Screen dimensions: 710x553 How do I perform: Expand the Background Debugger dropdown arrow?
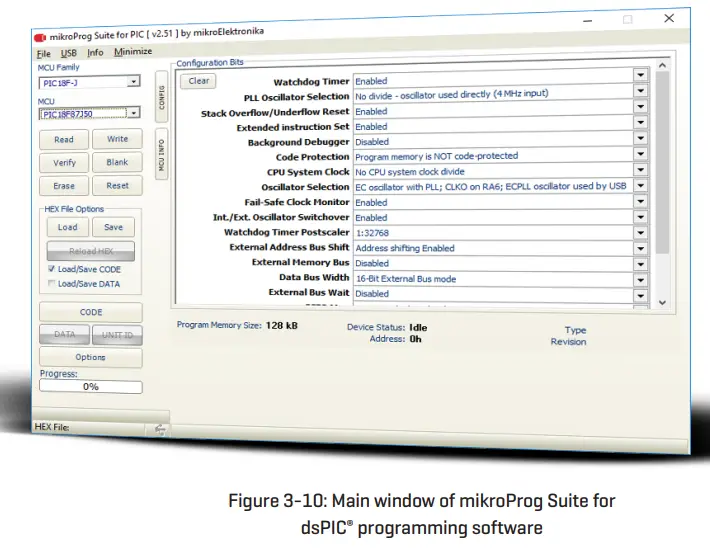pos(641,138)
